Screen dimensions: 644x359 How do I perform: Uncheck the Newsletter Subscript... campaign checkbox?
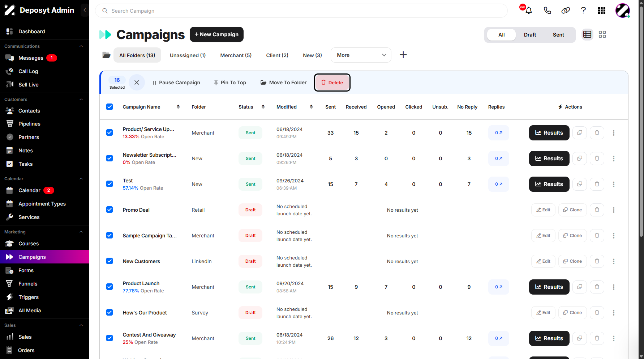tap(110, 158)
